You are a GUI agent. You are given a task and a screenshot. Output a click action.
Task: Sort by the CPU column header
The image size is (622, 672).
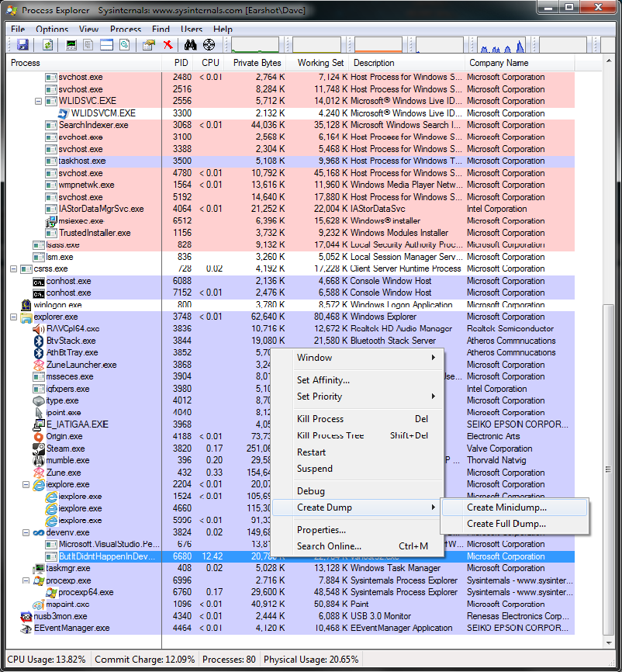point(208,63)
